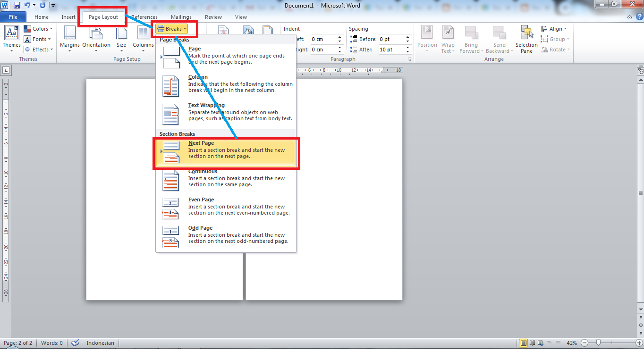
Task: Click word count in status bar
Action: coord(52,343)
